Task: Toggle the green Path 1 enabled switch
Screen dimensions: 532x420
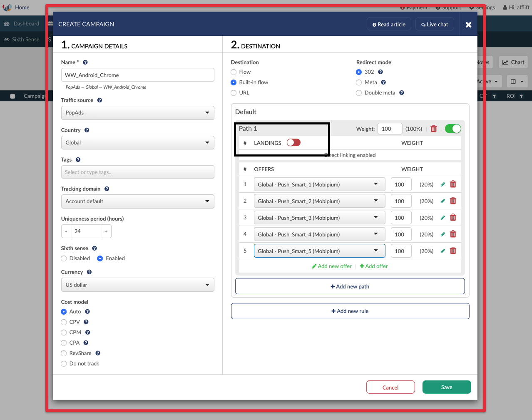Action: click(453, 129)
